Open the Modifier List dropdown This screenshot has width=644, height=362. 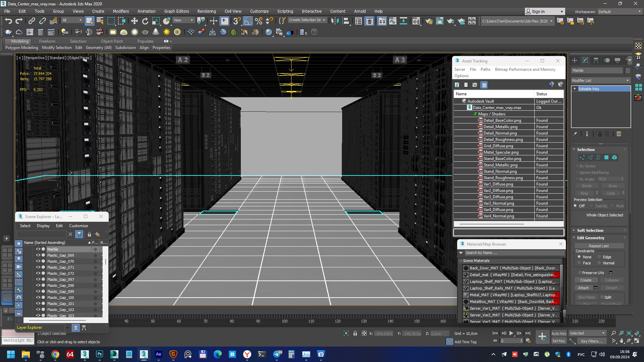tap(600, 81)
